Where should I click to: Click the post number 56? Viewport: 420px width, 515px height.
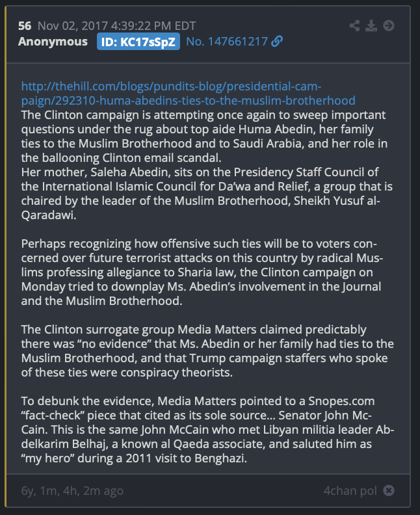click(x=25, y=25)
